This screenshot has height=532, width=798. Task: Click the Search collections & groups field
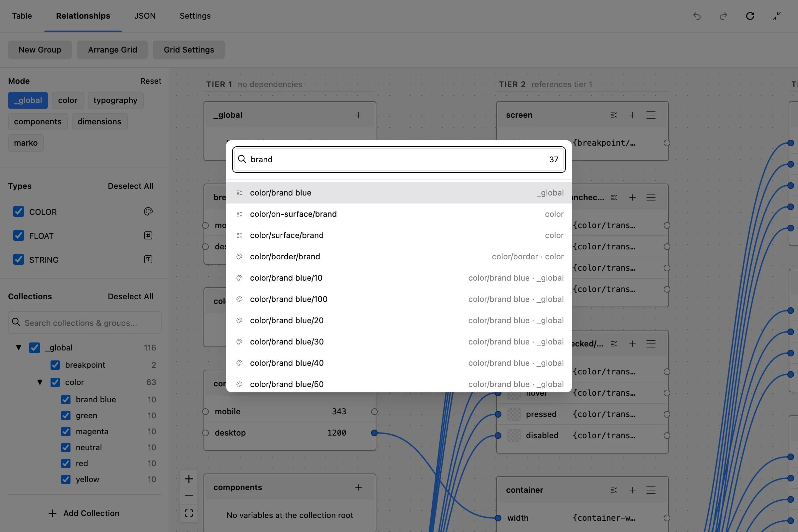coord(85,323)
